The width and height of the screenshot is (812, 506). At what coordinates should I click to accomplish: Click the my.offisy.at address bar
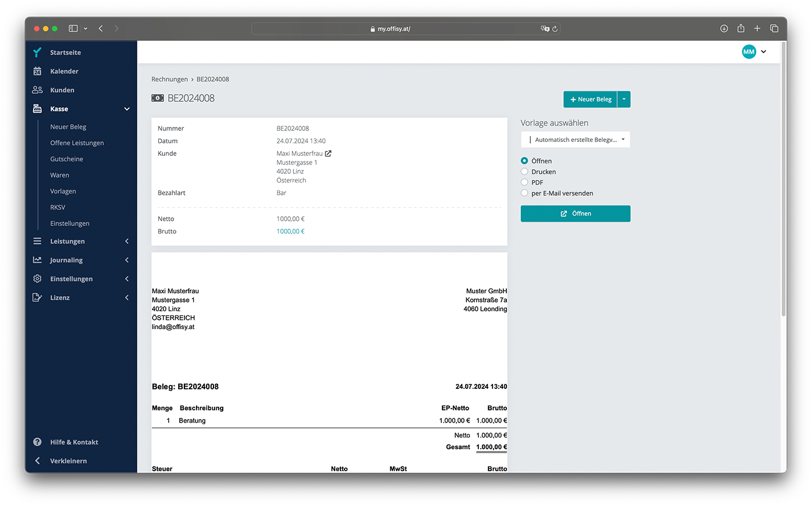point(406,28)
